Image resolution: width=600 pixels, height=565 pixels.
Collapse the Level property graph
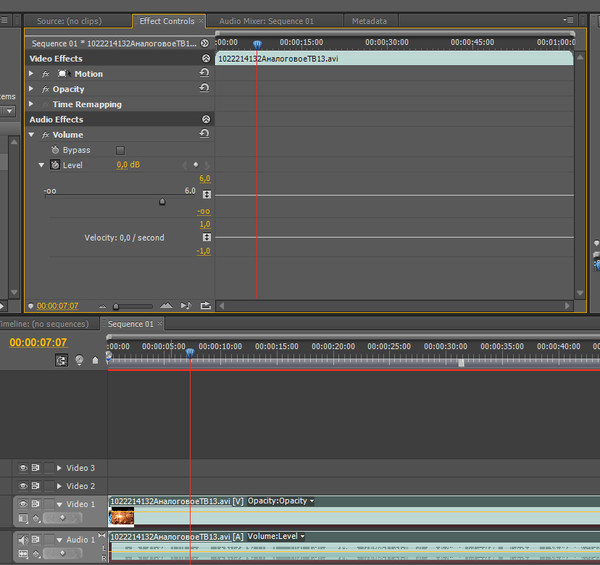(41, 165)
